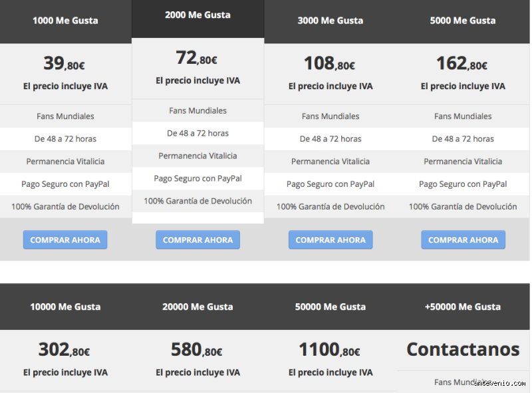Viewport: 532px width, 393px height.
Task: Click 'Pago Seguro con PayPal' in 3000 plan
Action: point(331,184)
